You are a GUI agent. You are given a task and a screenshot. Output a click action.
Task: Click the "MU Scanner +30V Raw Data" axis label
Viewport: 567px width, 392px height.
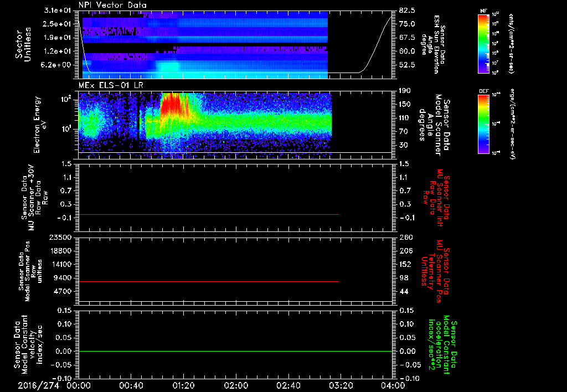point(35,198)
